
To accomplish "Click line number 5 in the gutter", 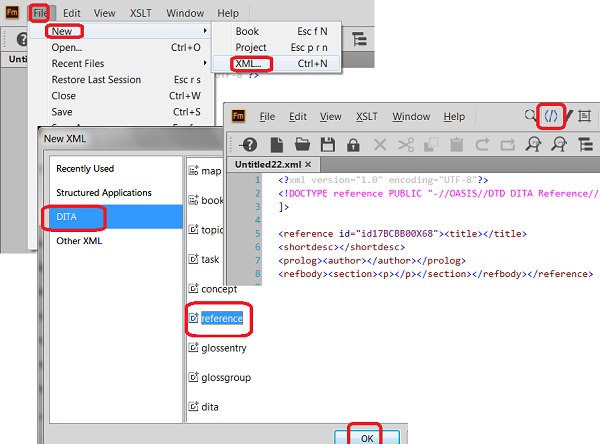I will pos(258,233).
